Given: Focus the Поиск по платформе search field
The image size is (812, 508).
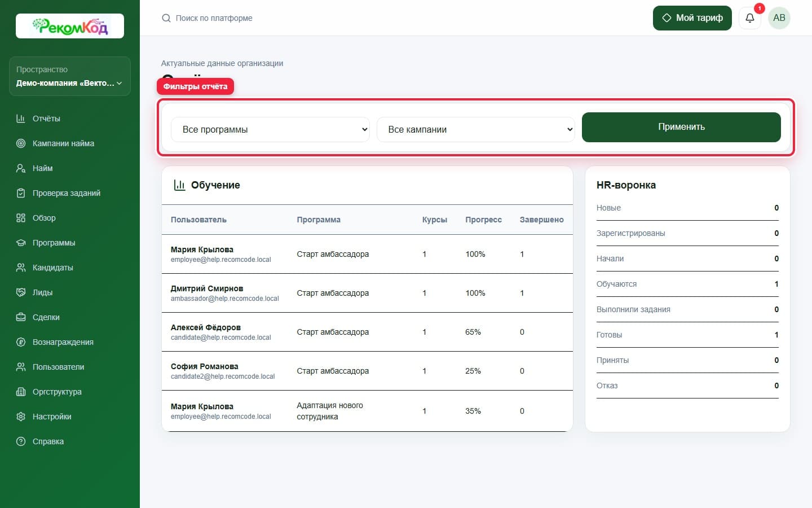Looking at the screenshot, I should pyautogui.click(x=214, y=18).
